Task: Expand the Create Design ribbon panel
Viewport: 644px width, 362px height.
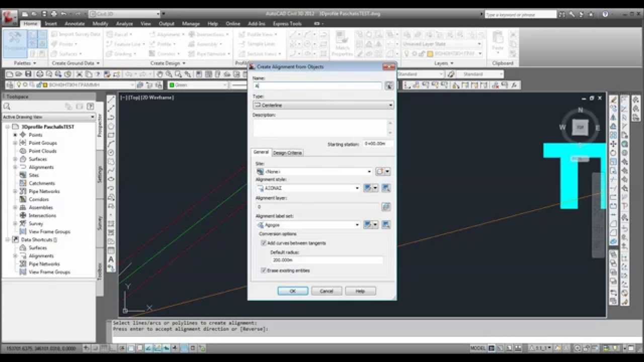Action: (168, 63)
